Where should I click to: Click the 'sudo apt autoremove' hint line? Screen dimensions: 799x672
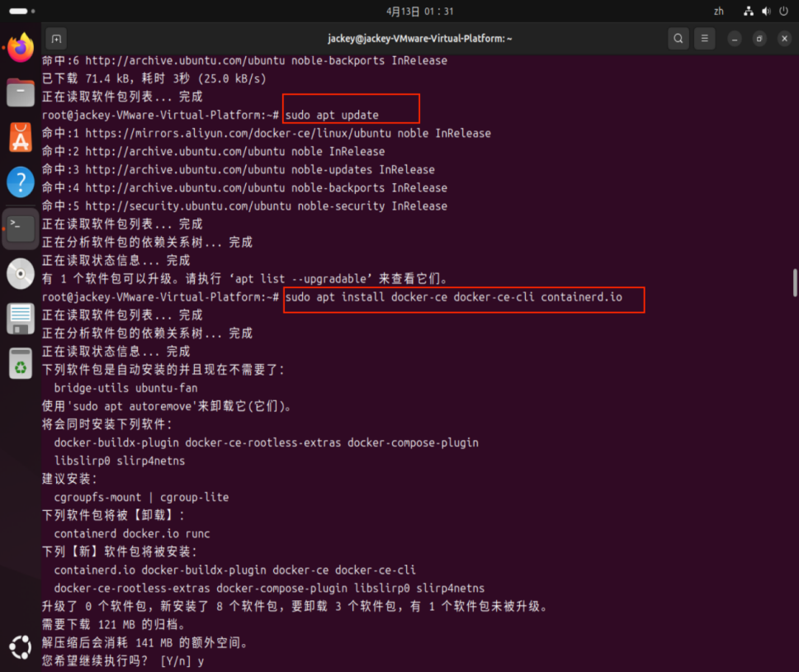tap(167, 406)
